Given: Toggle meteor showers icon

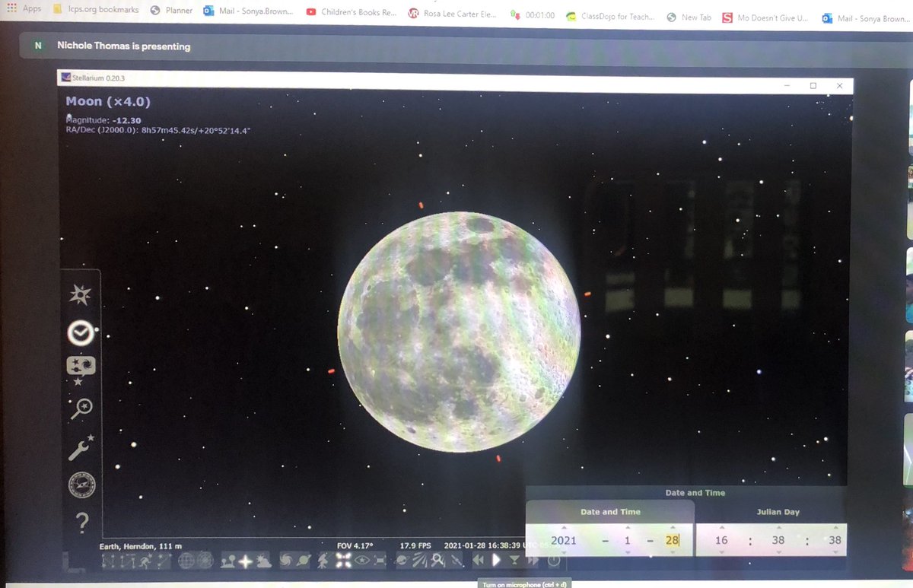Looking at the screenshot, I should point(419,561).
